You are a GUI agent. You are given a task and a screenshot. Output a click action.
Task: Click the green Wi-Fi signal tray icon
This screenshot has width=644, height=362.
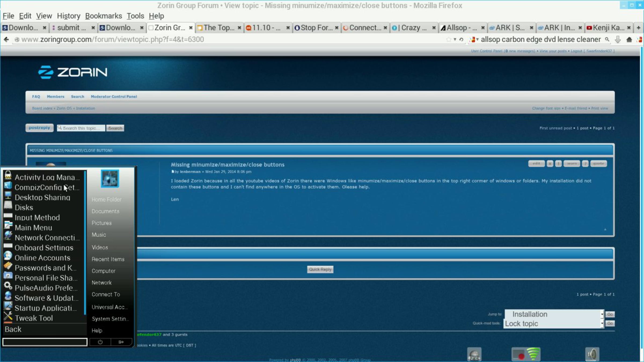[x=533, y=354]
